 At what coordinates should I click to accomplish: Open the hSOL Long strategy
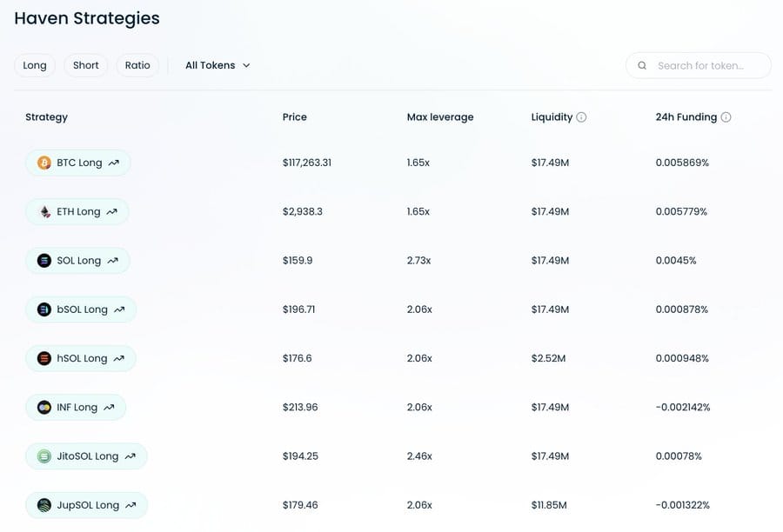(x=81, y=358)
